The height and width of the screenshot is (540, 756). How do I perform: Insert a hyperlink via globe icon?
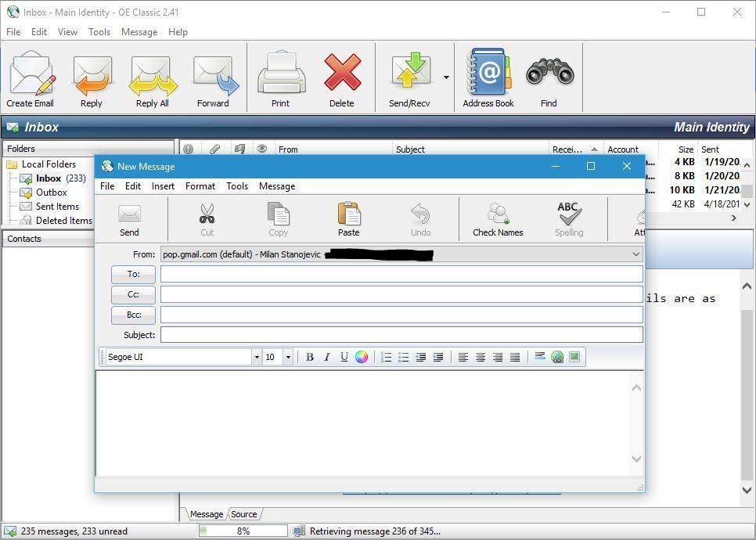point(557,358)
